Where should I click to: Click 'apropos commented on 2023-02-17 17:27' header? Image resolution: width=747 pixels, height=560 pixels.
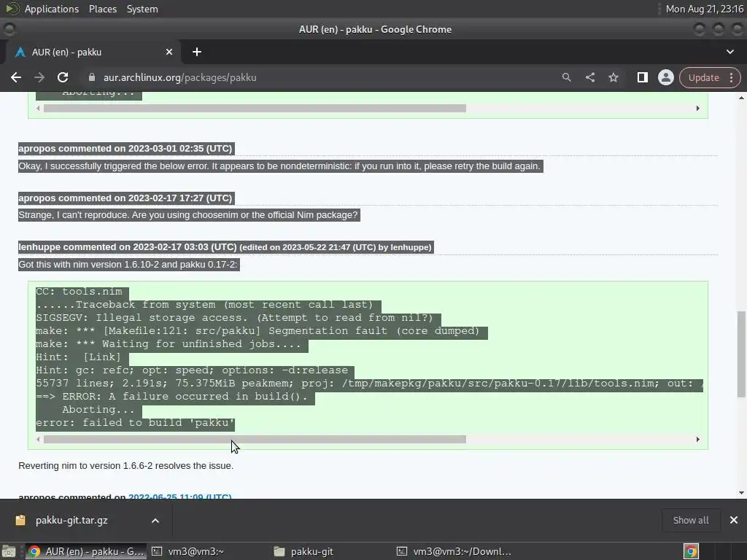(125, 198)
